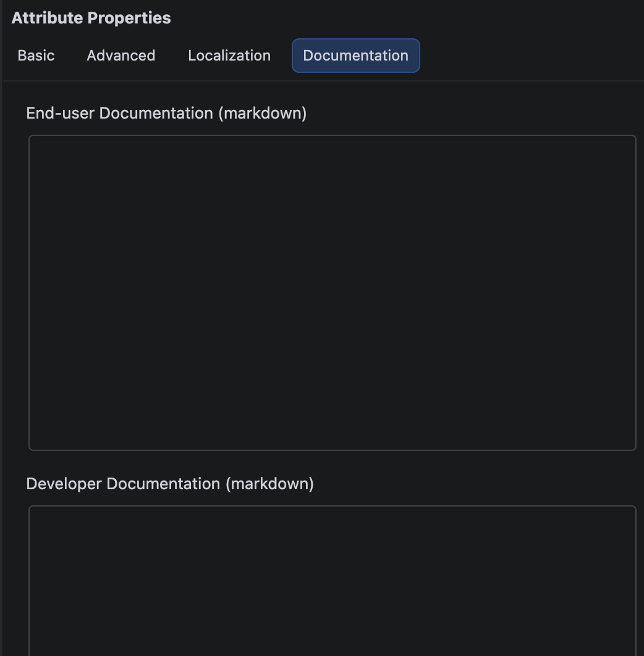Open the Advanced tab
The image size is (644, 656).
tap(121, 56)
